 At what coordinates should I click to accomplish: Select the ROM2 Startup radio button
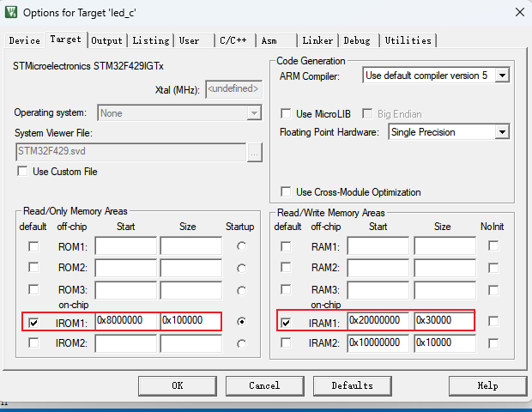[x=241, y=269]
